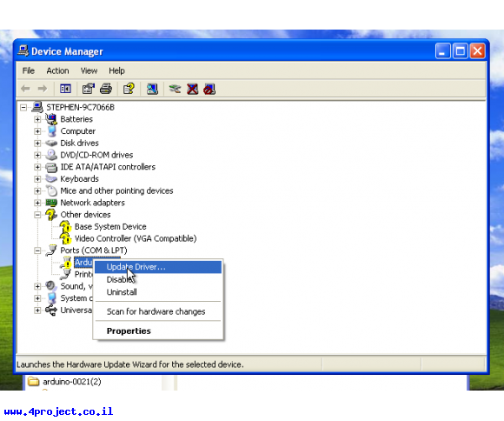This screenshot has width=504, height=421.
Task: Click the Universal Serial Bus USB icon
Action: (x=51, y=310)
